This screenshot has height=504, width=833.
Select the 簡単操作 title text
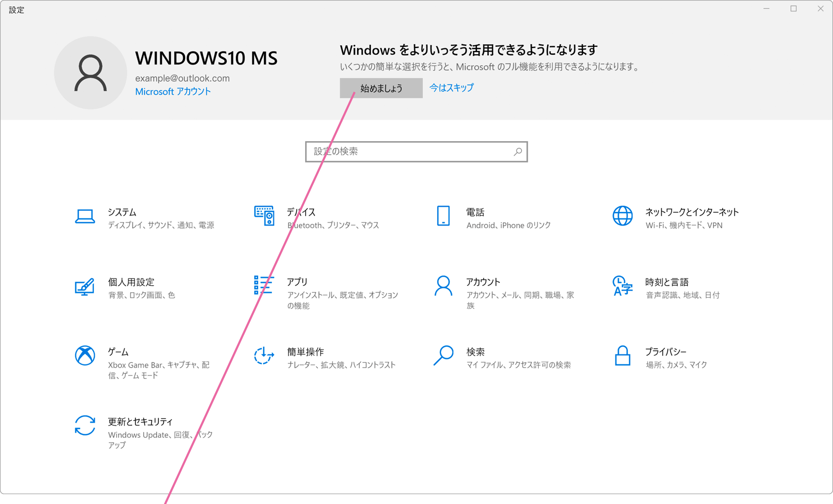[x=306, y=352]
